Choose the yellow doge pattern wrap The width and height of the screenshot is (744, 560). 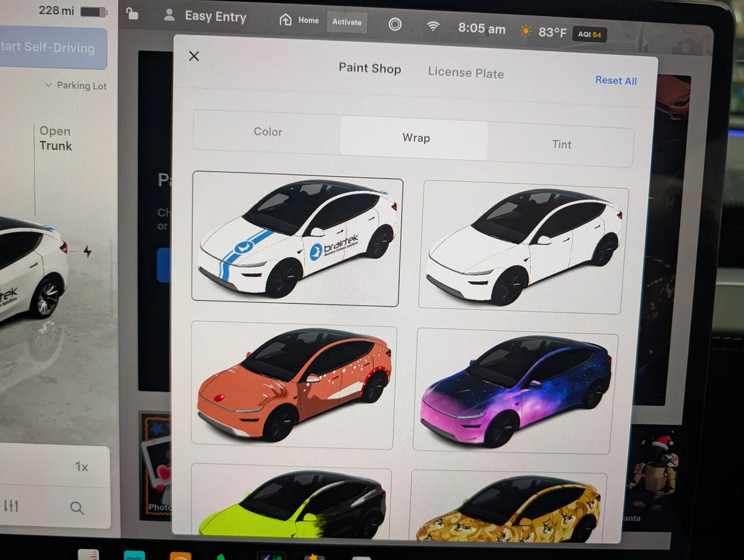point(508,506)
